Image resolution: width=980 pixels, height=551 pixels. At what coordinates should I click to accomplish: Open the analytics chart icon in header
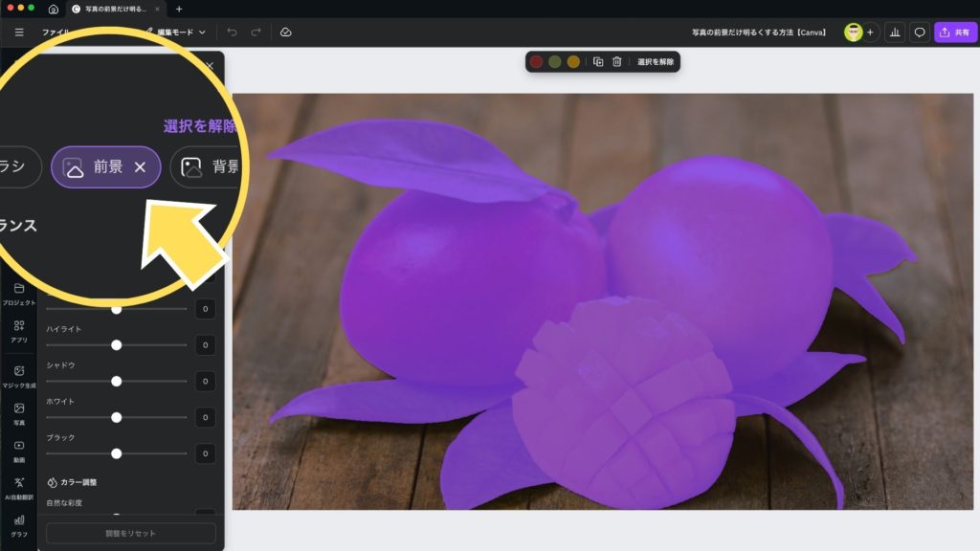(895, 33)
